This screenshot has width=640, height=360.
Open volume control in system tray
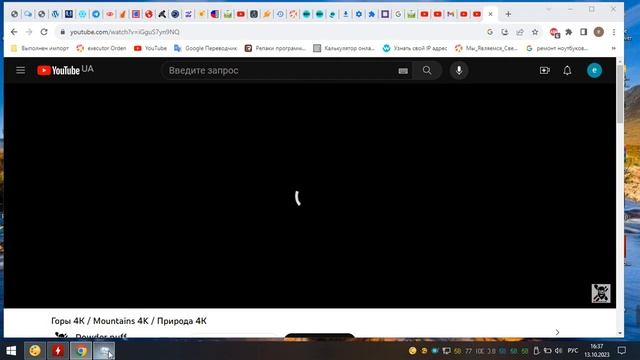558,351
